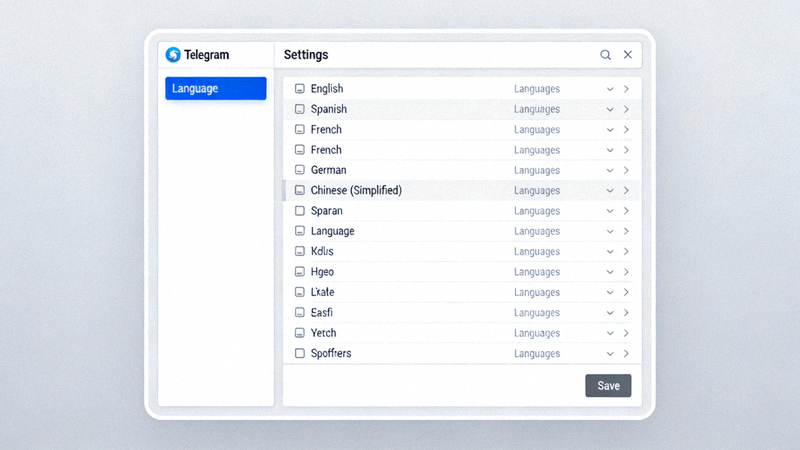The width and height of the screenshot is (800, 450).
Task: Expand the English row dropdown chevron
Action: click(x=610, y=89)
